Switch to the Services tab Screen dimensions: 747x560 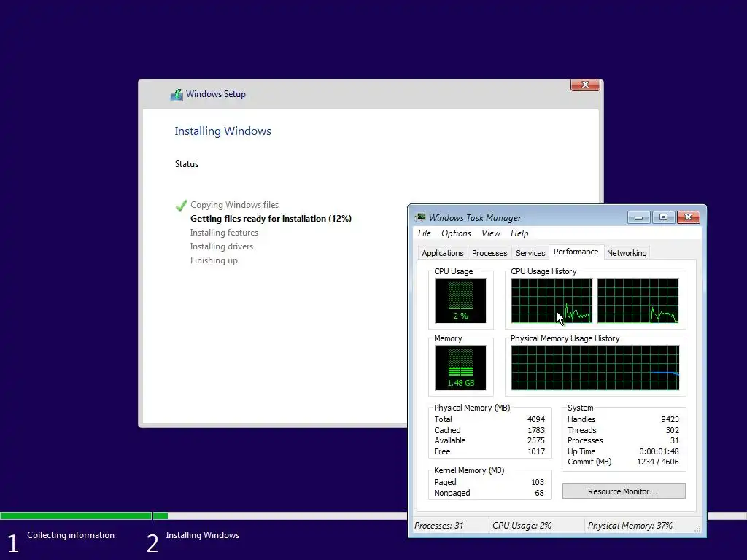click(x=530, y=253)
